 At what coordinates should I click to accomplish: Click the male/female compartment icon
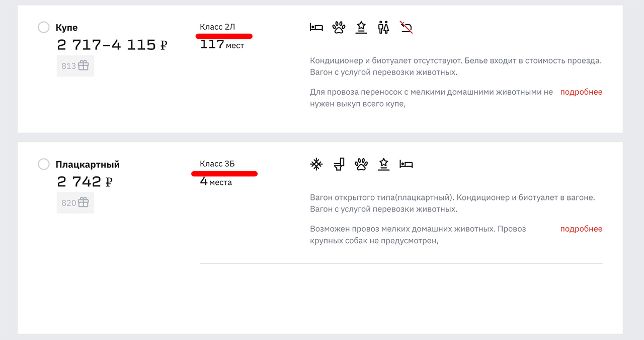[384, 27]
